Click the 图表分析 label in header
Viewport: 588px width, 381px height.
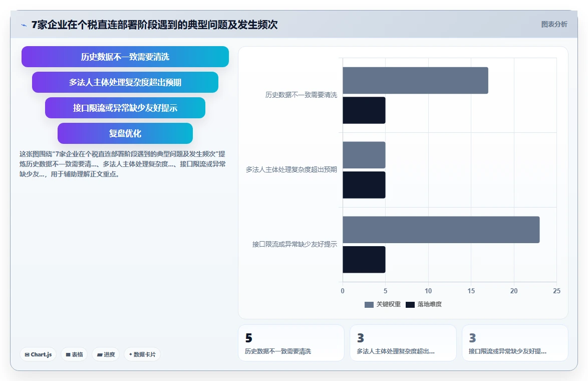click(554, 25)
